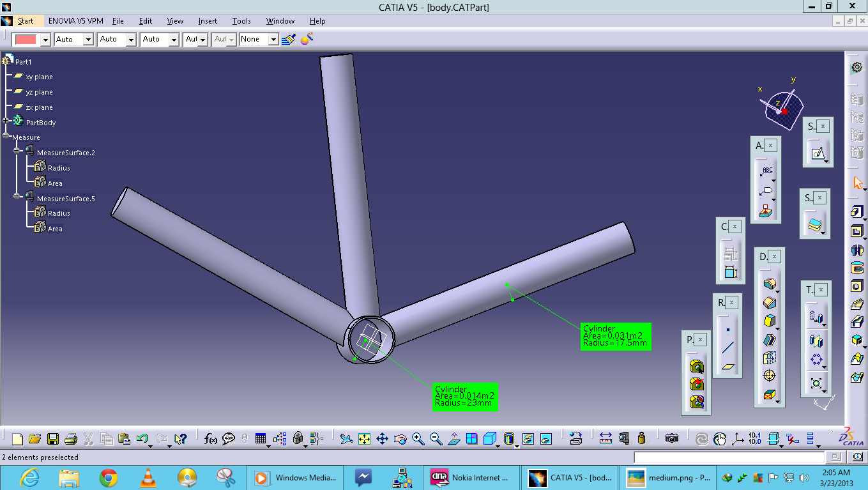Select the Hole tool
Viewport: 868px width, 490px height.
click(x=858, y=286)
